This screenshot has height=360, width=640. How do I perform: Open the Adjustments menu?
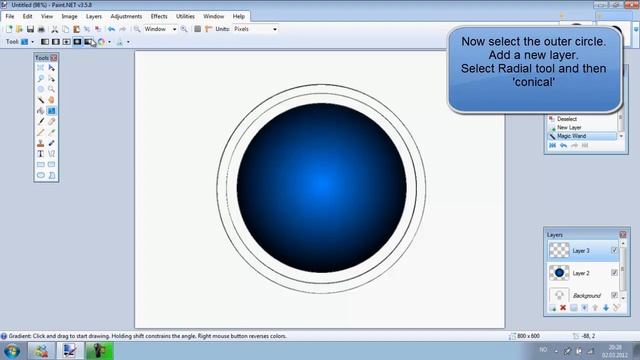(x=126, y=16)
